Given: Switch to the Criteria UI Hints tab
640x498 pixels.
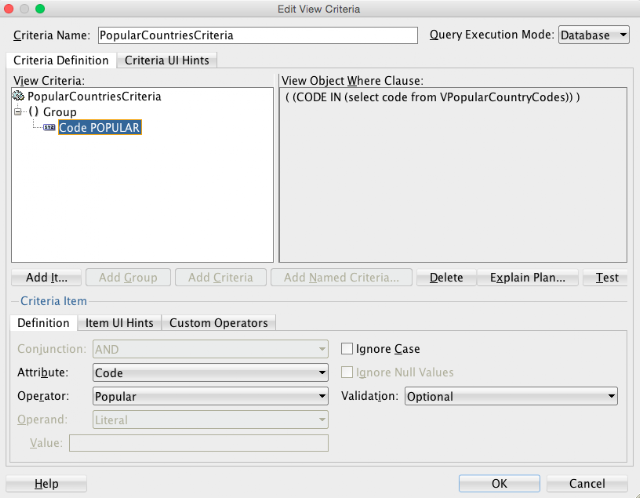Looking at the screenshot, I should click(x=167, y=60).
